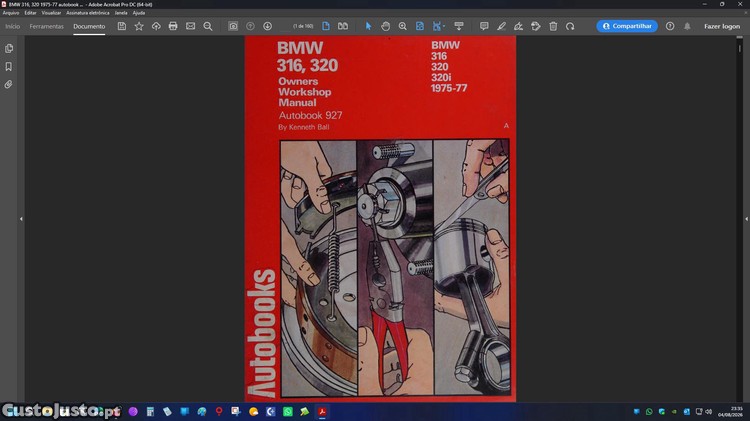Click the page number field showing 1 de 160
This screenshot has width=750, height=421.
tap(303, 26)
